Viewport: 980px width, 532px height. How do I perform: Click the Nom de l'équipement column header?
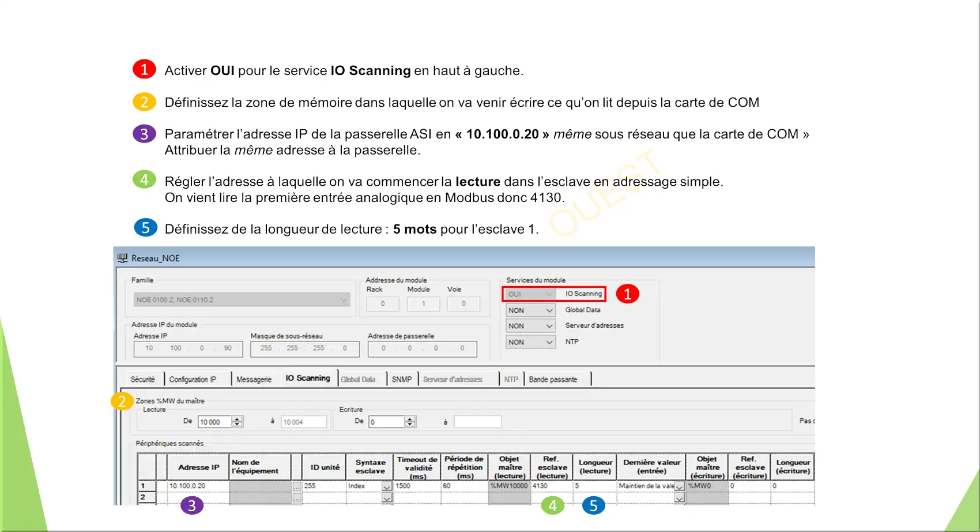click(261, 467)
